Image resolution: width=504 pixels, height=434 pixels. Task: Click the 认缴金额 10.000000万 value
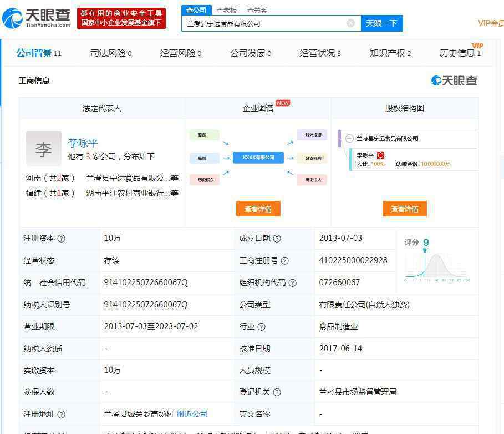coord(435,164)
